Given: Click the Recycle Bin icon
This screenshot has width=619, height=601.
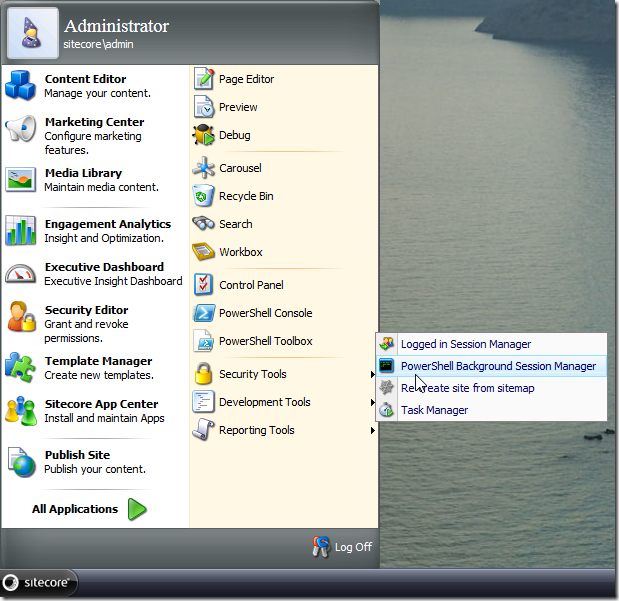Looking at the screenshot, I should 204,196.
